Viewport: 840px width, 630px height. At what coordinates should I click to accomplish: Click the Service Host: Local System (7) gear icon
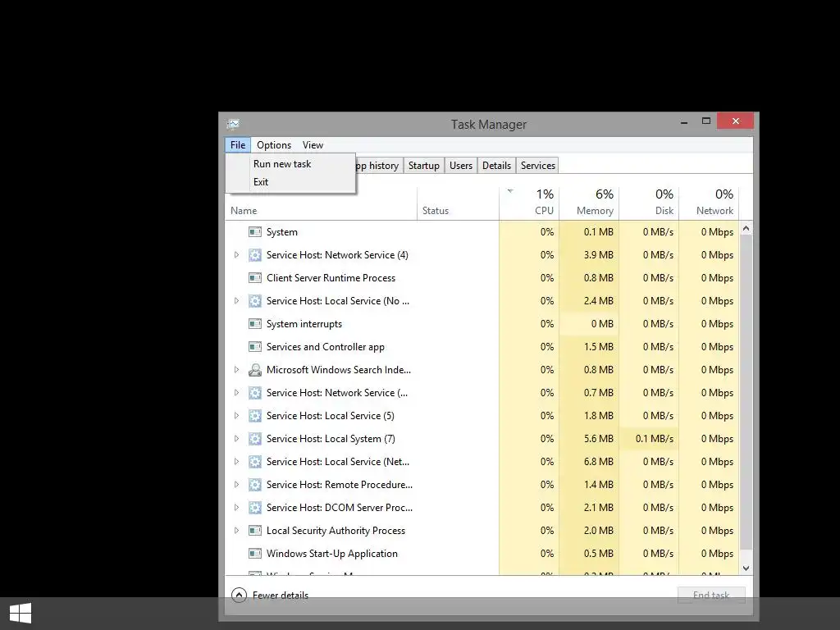coord(255,439)
